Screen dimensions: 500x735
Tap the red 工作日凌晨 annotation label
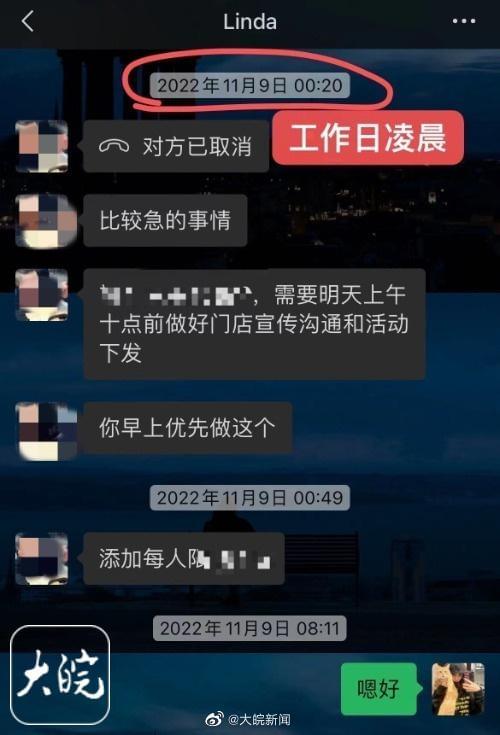pyautogui.click(x=368, y=138)
